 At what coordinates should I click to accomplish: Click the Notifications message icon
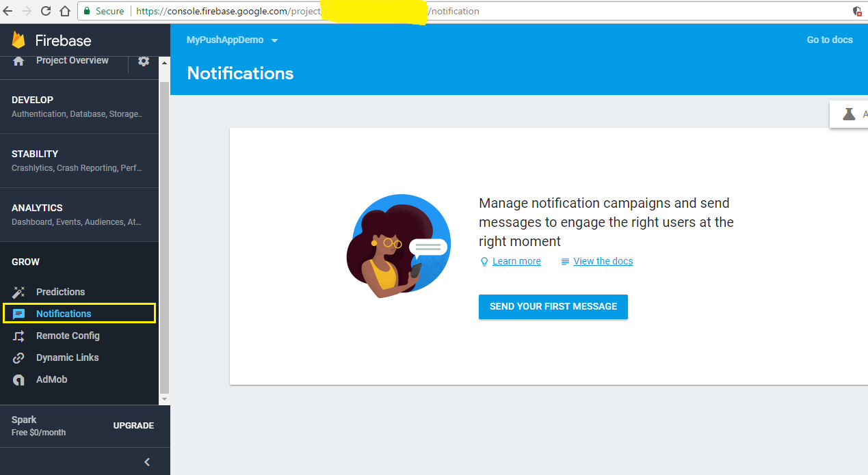coord(18,314)
